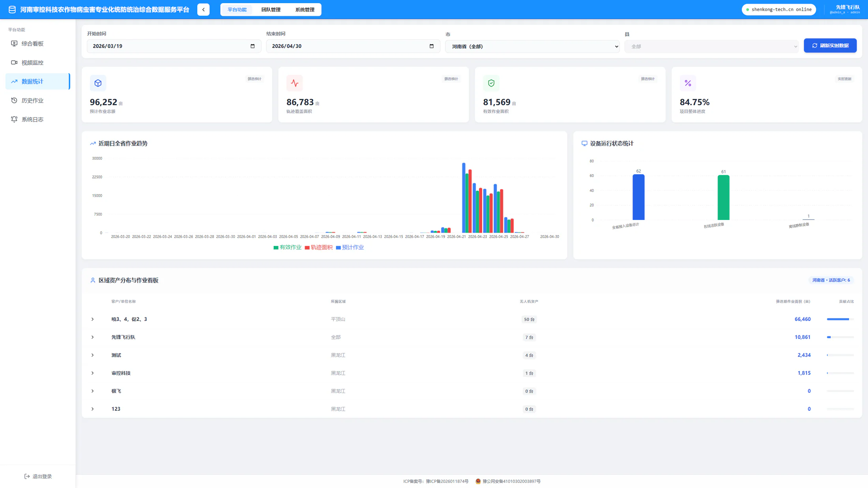Open 历史作业 in the sidebar

(38, 101)
